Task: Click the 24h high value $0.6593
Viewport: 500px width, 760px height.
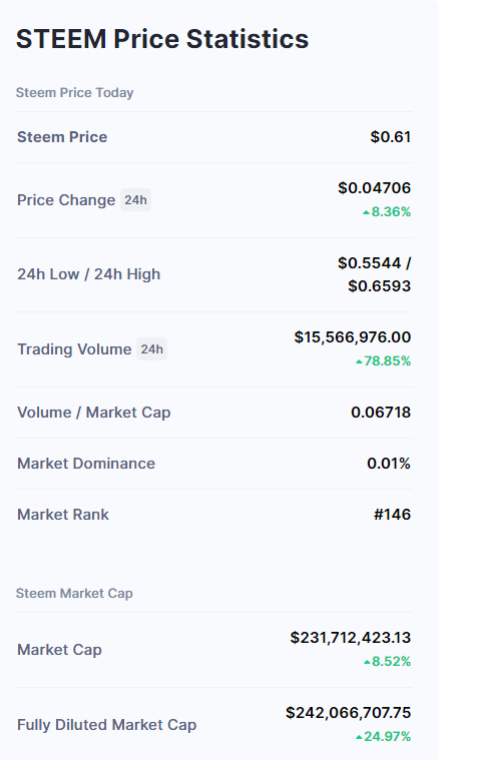Action: point(379,286)
